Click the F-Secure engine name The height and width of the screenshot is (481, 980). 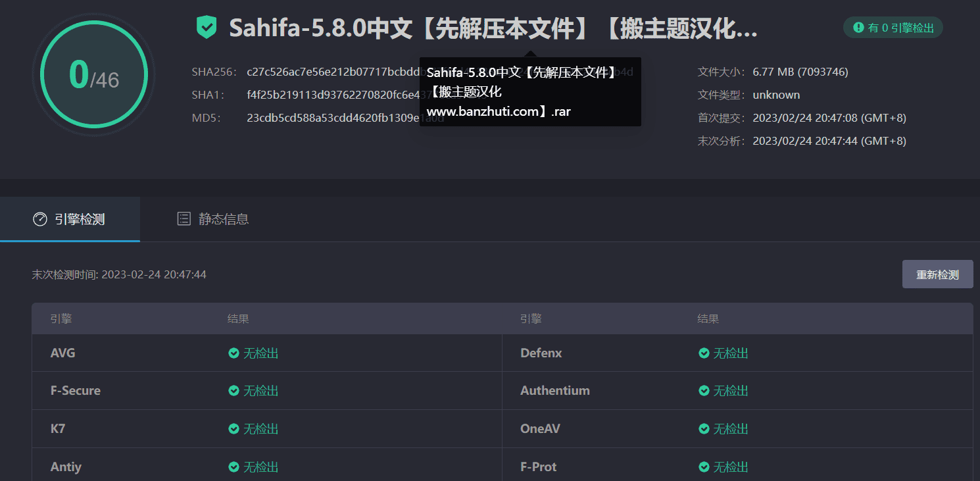coord(76,391)
